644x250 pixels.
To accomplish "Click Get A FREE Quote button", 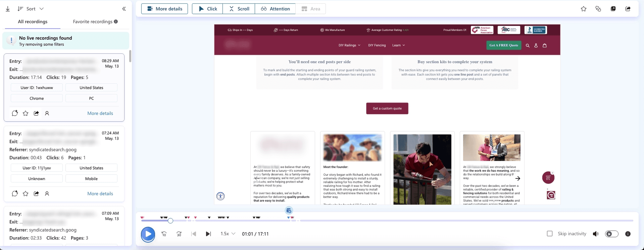I will pyautogui.click(x=504, y=45).
